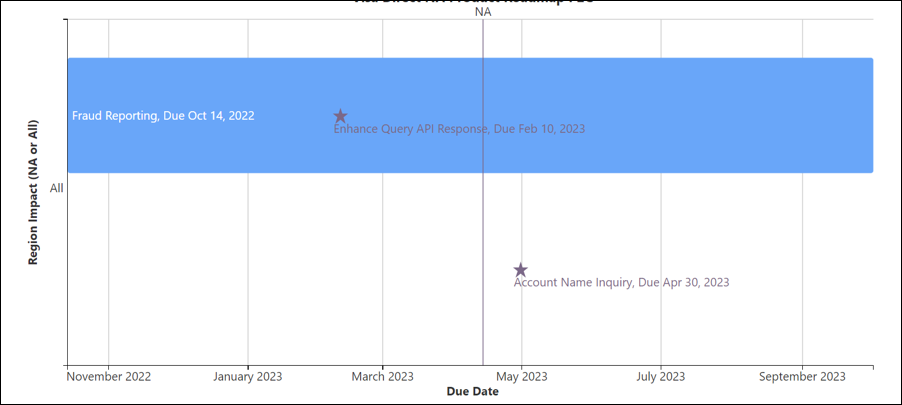Click the 'Fraud Reporting, Due Oct 14, 2022' label
Viewport: 902px width, 405px height.
(163, 116)
